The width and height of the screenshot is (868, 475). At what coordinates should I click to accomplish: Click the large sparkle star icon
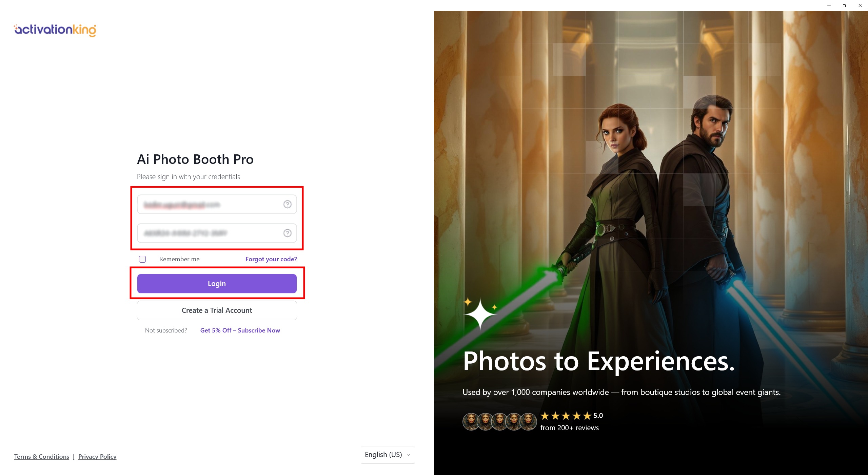pos(480,315)
